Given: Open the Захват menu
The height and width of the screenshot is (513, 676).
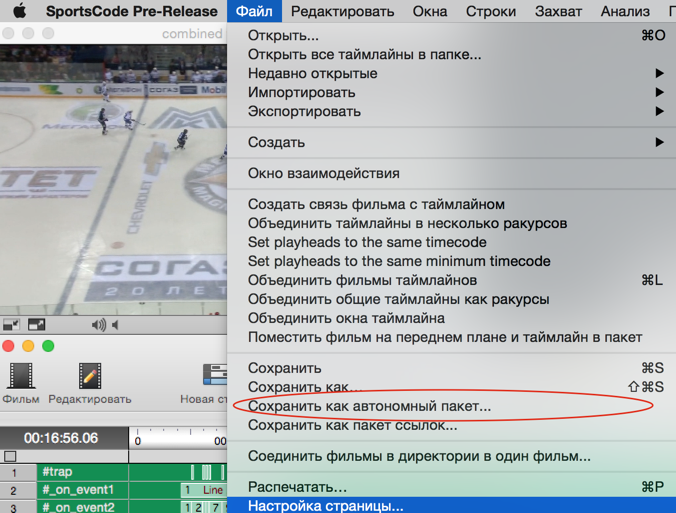Looking at the screenshot, I should (558, 11).
